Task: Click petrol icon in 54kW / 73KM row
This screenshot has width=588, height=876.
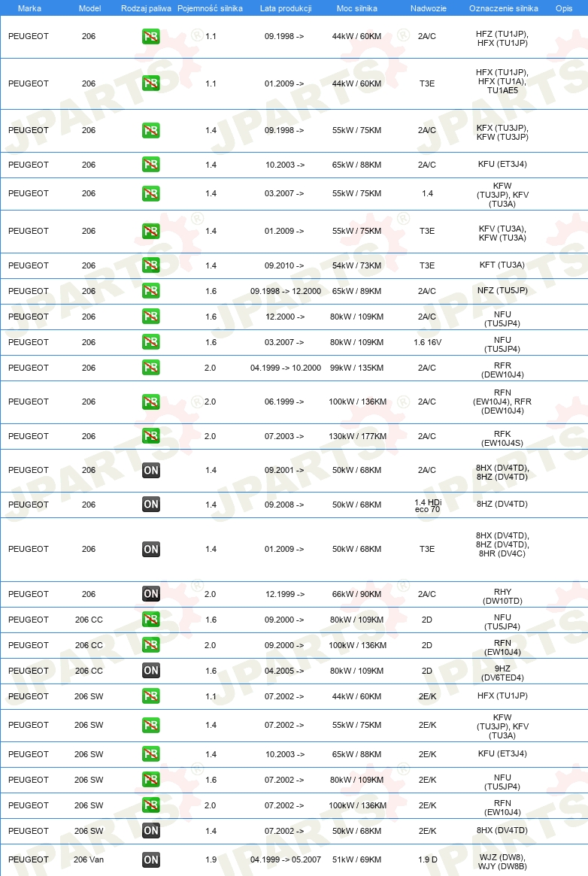Action: click(151, 265)
